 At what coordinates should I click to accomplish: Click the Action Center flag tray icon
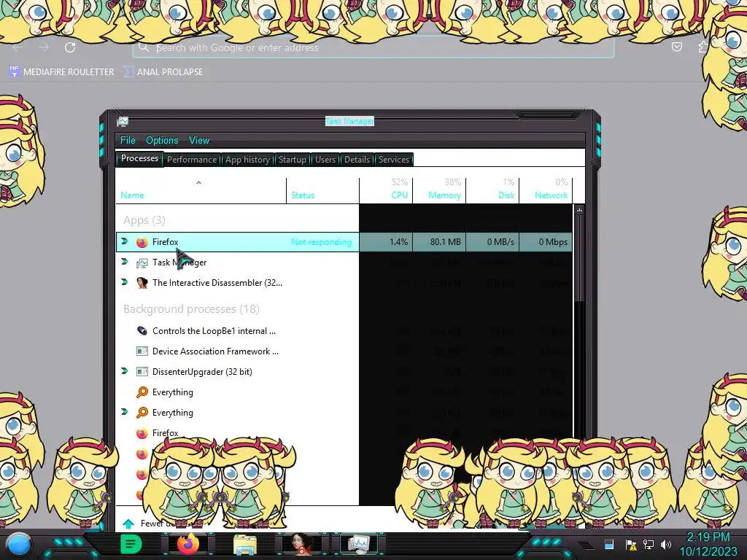[x=631, y=545]
